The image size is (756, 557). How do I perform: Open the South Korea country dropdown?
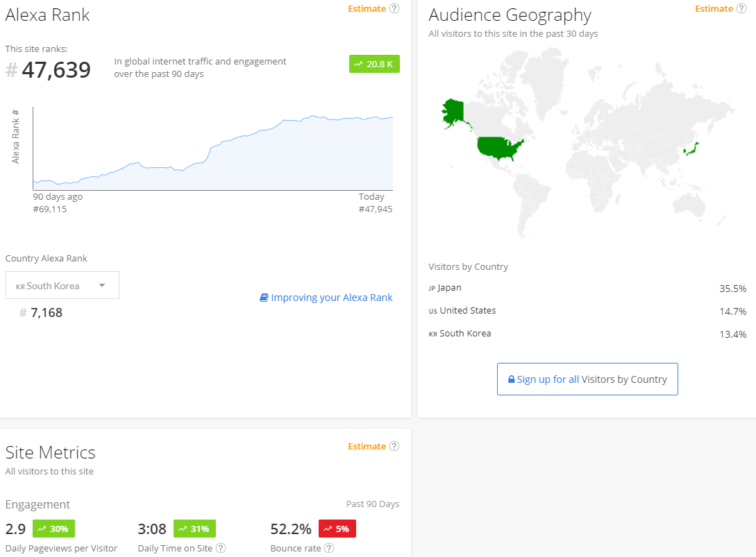[62, 285]
